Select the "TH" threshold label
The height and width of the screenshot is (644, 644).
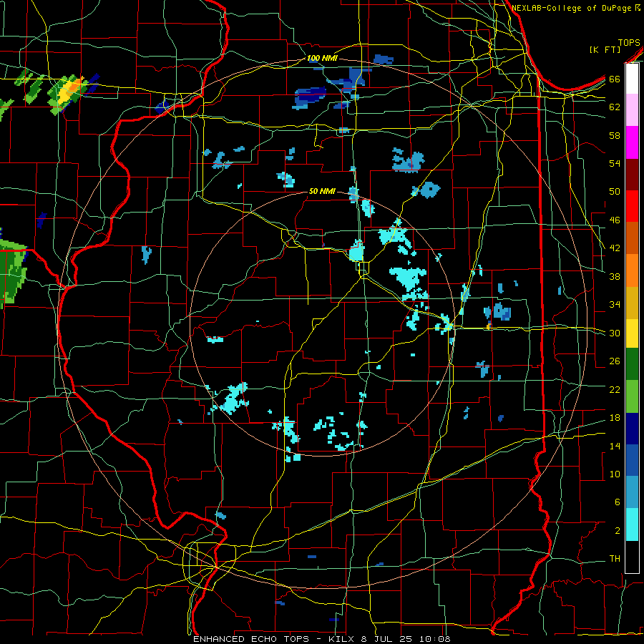click(615, 559)
